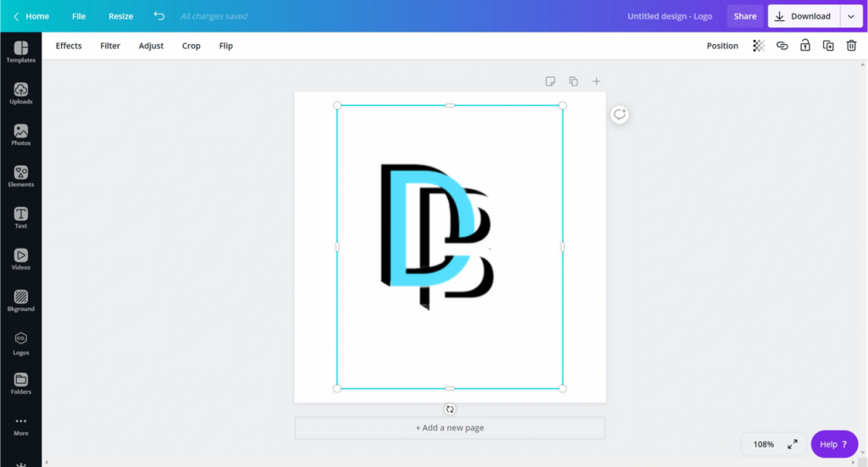Open the Uploads panel
Image resolution: width=868 pixels, height=467 pixels.
tap(21, 93)
